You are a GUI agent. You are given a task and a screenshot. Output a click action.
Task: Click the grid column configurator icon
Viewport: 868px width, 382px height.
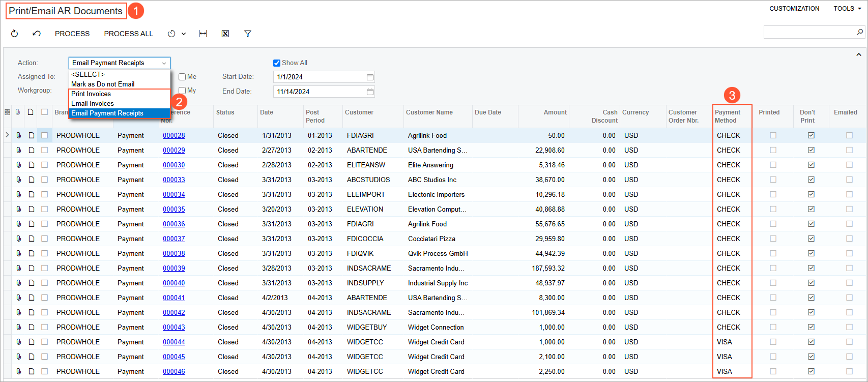click(7, 112)
